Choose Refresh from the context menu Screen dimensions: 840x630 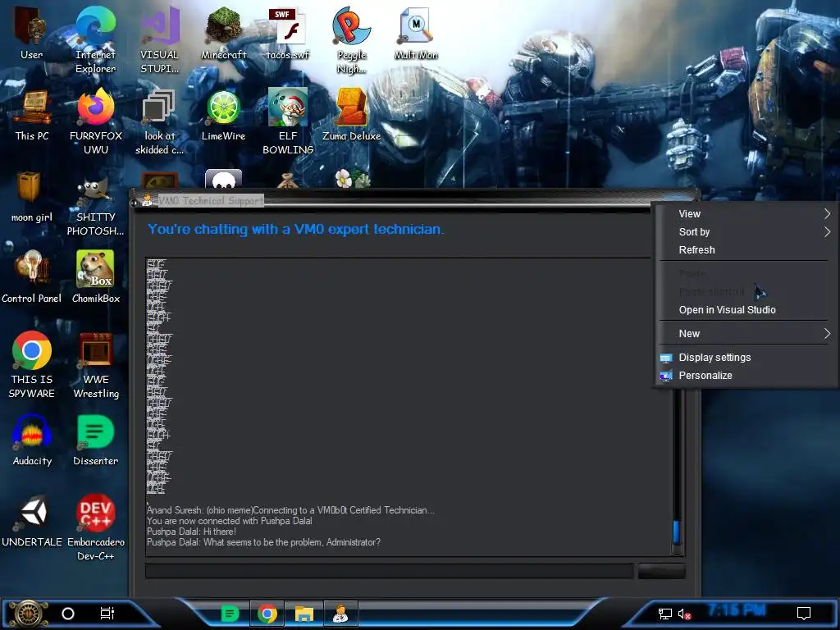(x=746, y=250)
